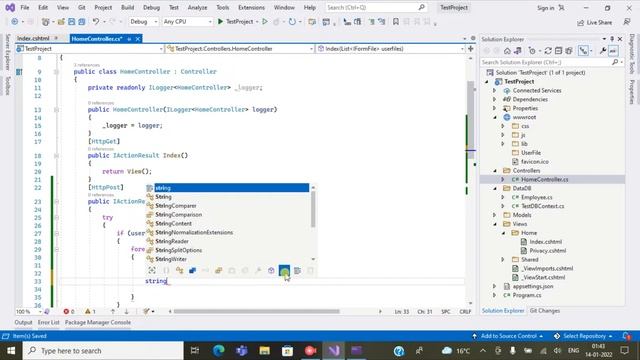Collapse the wwwroot folder node
Viewport: 640px width, 360px height.
click(495, 117)
